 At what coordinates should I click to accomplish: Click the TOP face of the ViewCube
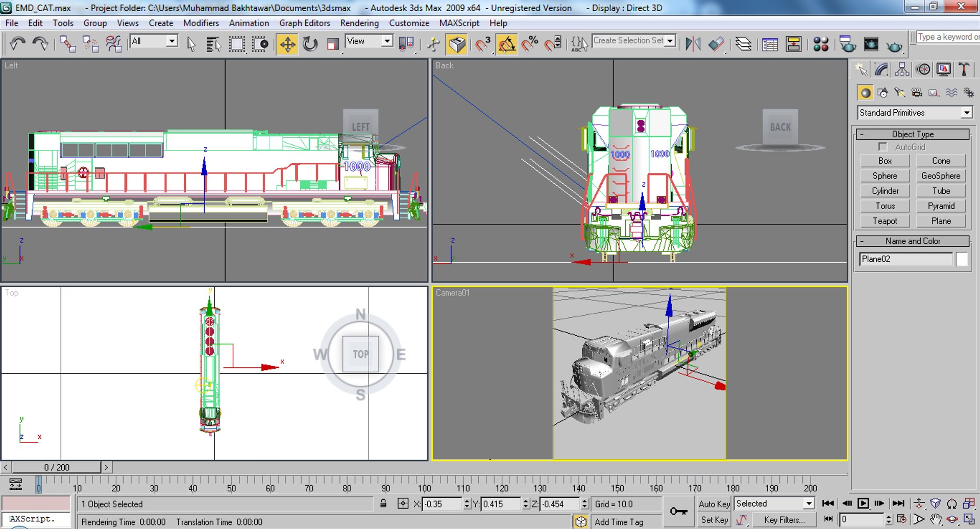point(360,354)
